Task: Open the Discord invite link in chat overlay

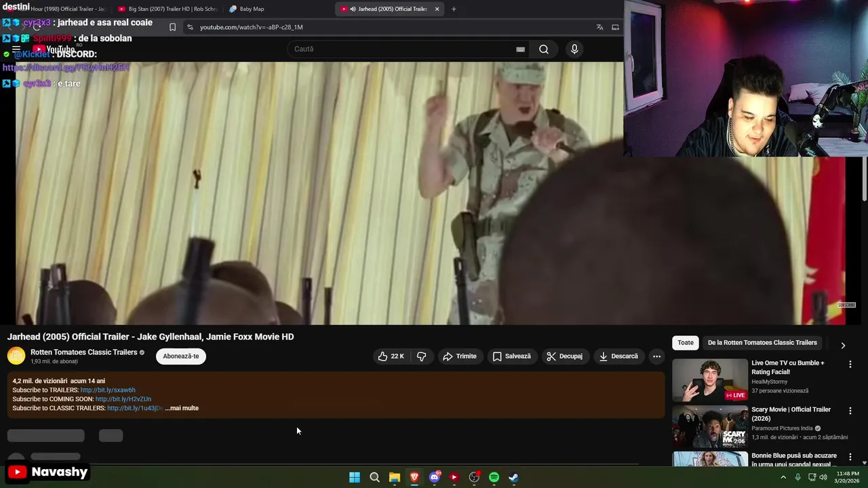Action: (x=66, y=68)
